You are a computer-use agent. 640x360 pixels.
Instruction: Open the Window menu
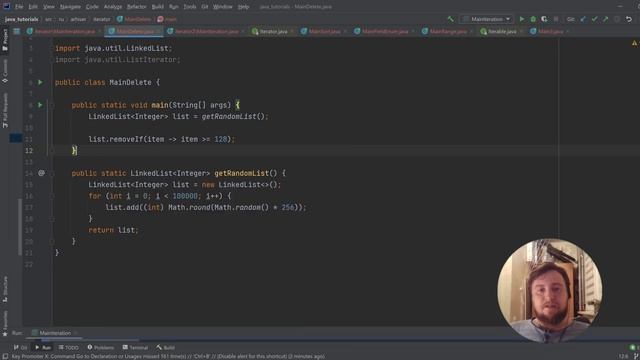point(223,7)
